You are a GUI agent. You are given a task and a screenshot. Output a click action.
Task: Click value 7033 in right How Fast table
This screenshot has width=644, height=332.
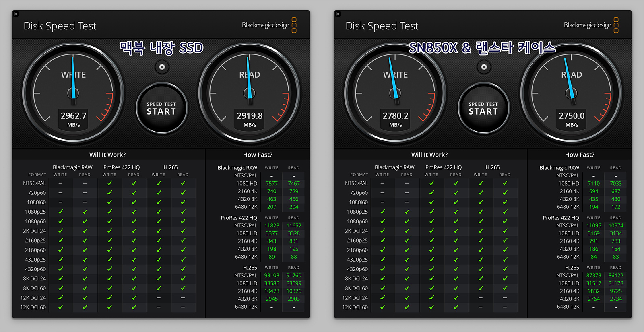tap(616, 184)
